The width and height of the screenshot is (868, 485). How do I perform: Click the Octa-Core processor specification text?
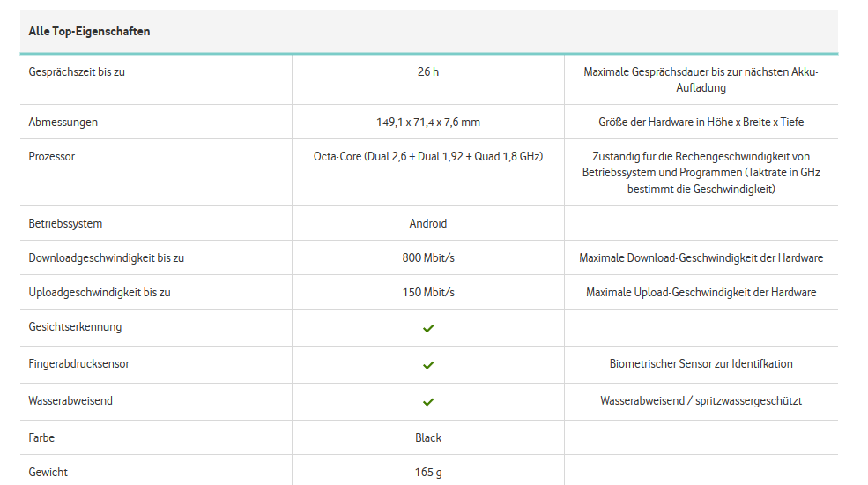click(x=428, y=157)
